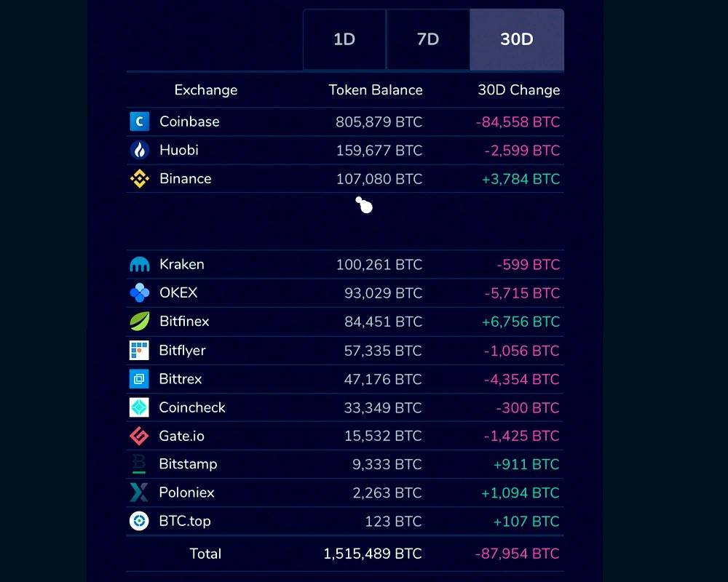Click the Kraken logo icon
728x582 pixels.
pos(139,265)
